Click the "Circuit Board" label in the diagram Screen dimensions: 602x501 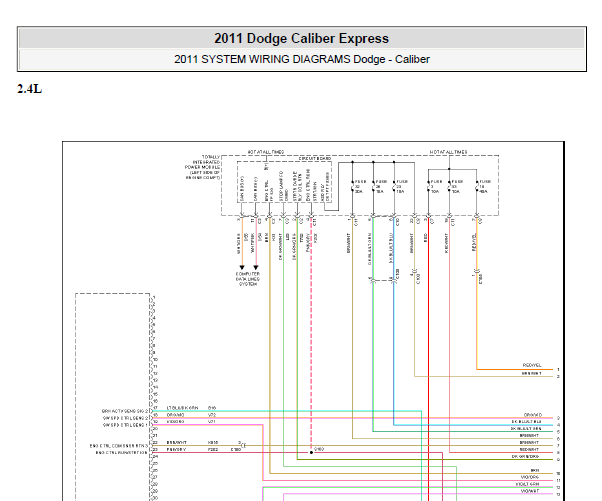point(315,159)
